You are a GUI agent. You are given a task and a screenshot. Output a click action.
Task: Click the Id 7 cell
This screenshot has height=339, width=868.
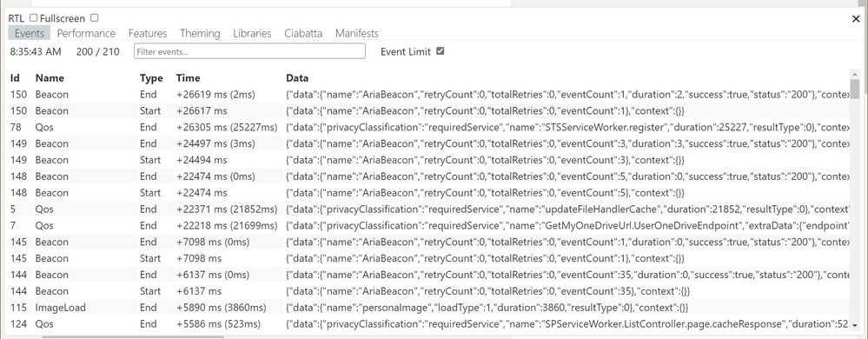[x=13, y=225]
